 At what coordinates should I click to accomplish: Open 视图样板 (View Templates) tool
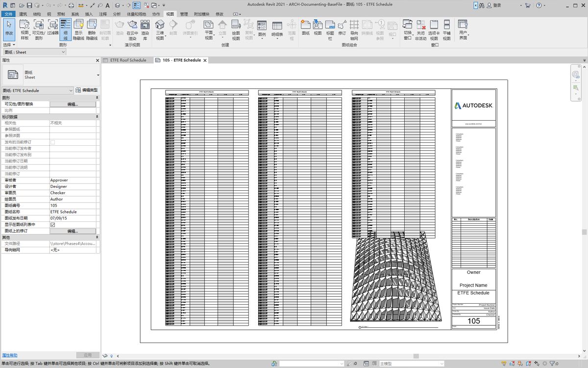pos(24,29)
